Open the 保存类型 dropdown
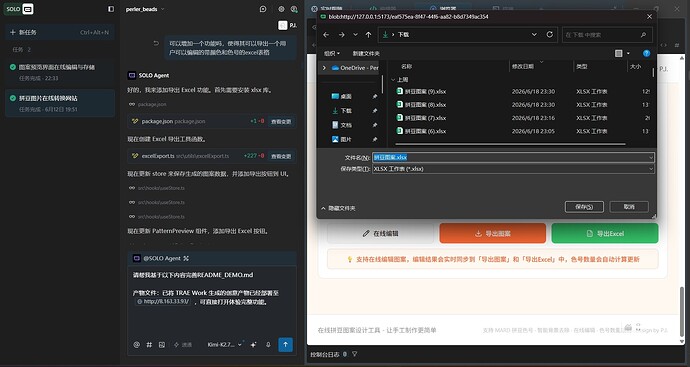Viewport: 690px width, 367px height. (x=513, y=169)
